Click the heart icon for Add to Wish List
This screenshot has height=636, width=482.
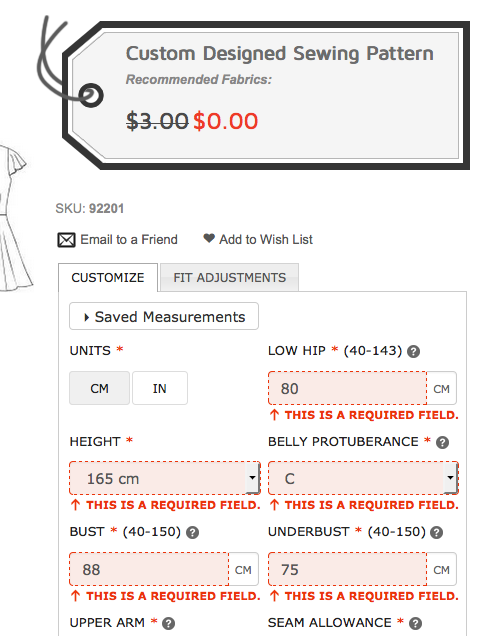point(209,238)
